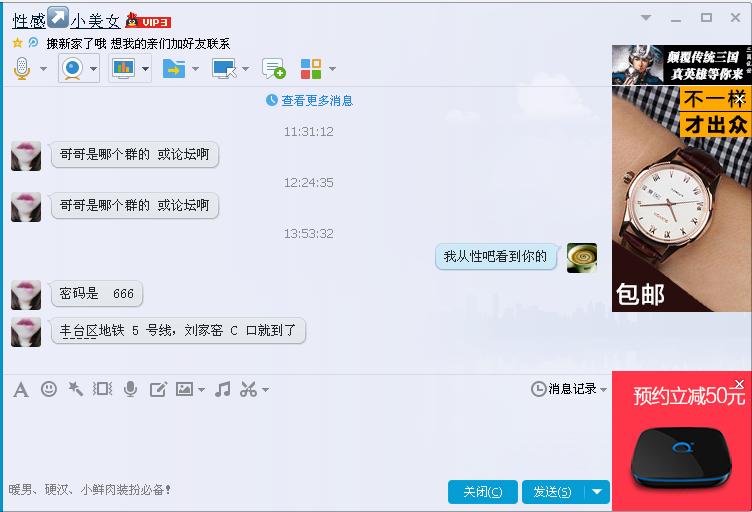Close the red 预约立减50元 advertisement
Screen dimensions: 752x512
(x=740, y=384)
